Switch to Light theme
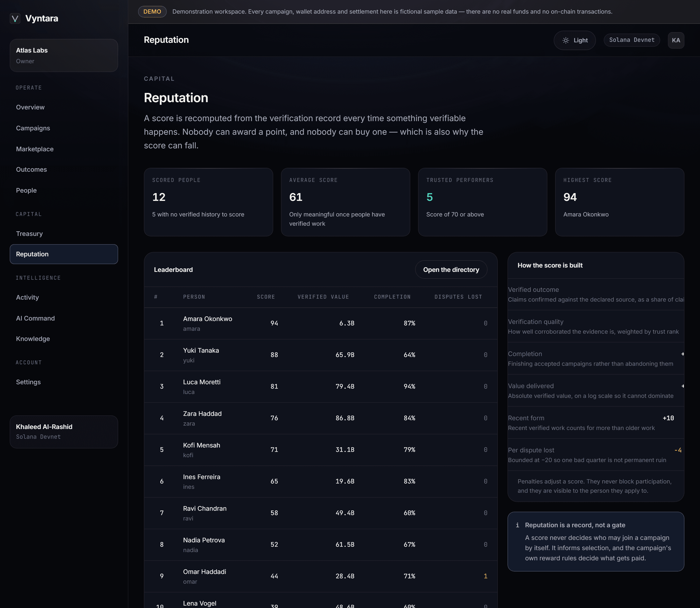 point(575,40)
